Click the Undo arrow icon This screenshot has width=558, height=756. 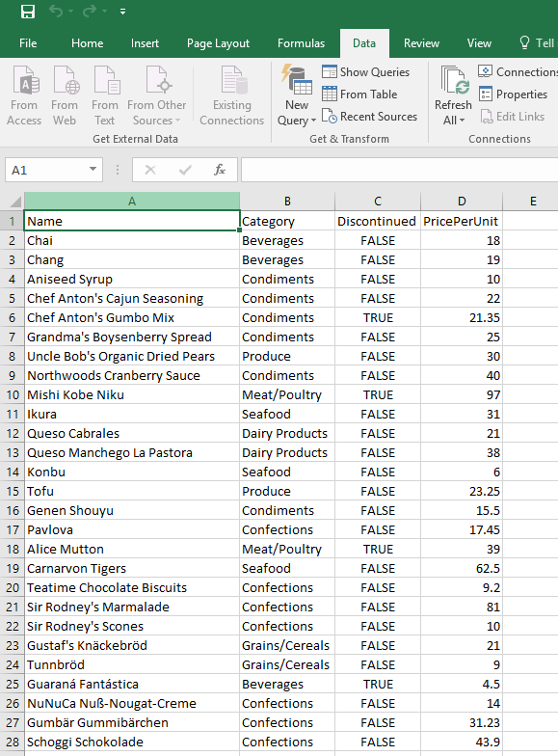[x=56, y=12]
